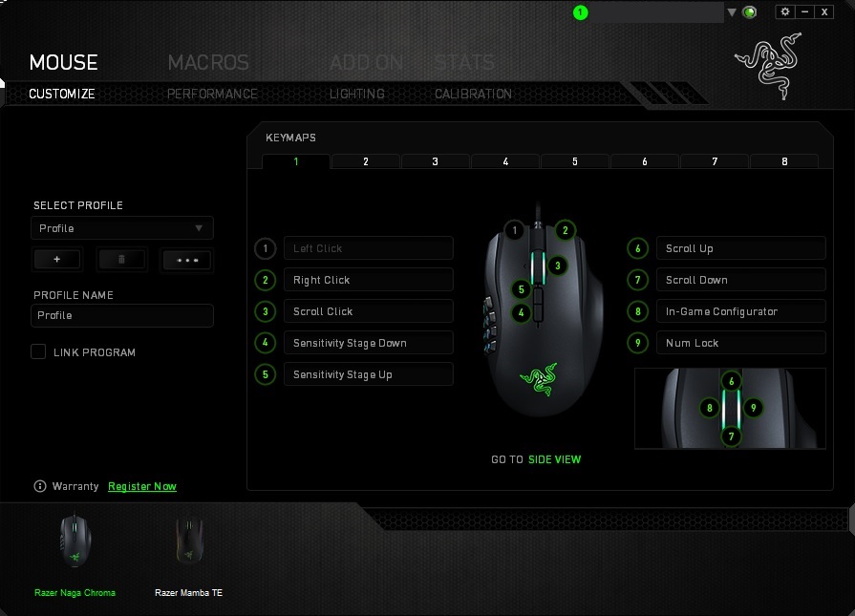The image size is (855, 616).
Task: Click the Warranty info icon
Action: pyautogui.click(x=40, y=486)
